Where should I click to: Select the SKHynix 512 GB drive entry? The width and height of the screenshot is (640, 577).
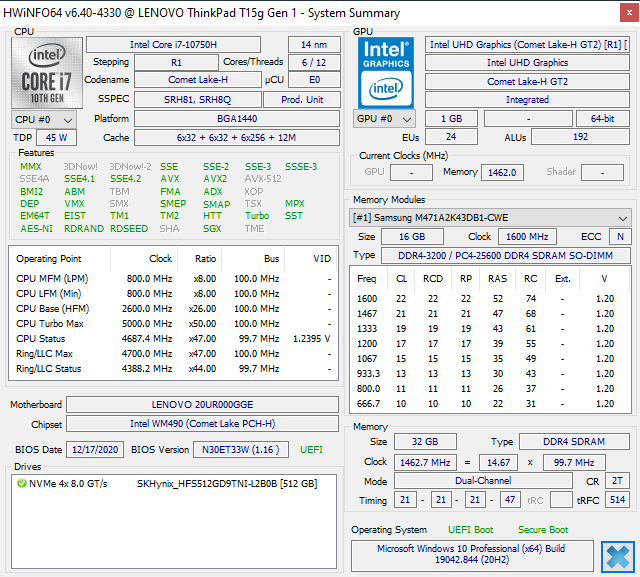pyautogui.click(x=227, y=483)
